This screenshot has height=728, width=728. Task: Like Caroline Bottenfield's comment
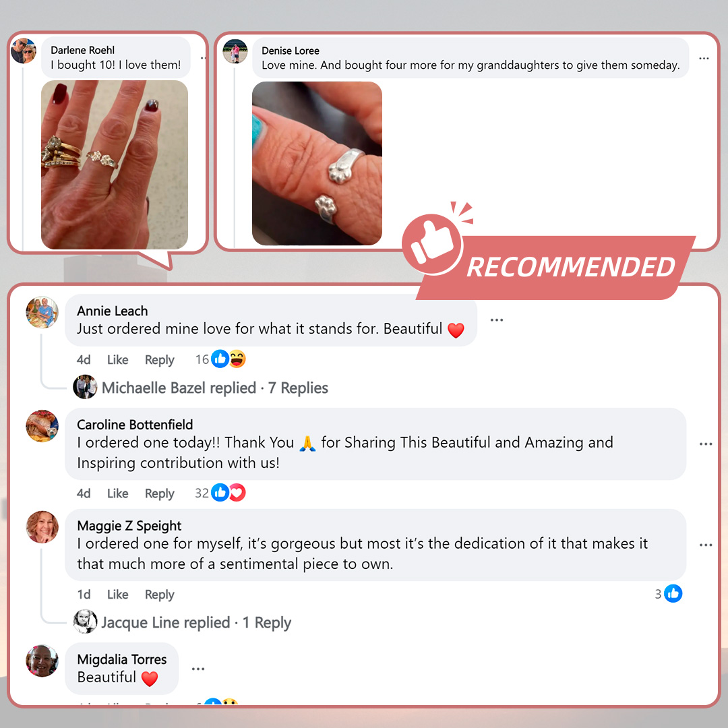(117, 493)
